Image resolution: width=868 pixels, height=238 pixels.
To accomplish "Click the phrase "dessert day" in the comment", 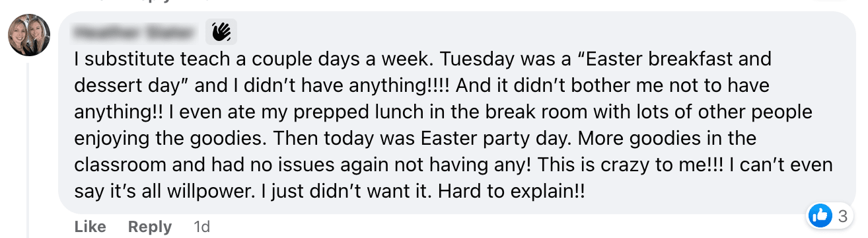I will pos(131,86).
